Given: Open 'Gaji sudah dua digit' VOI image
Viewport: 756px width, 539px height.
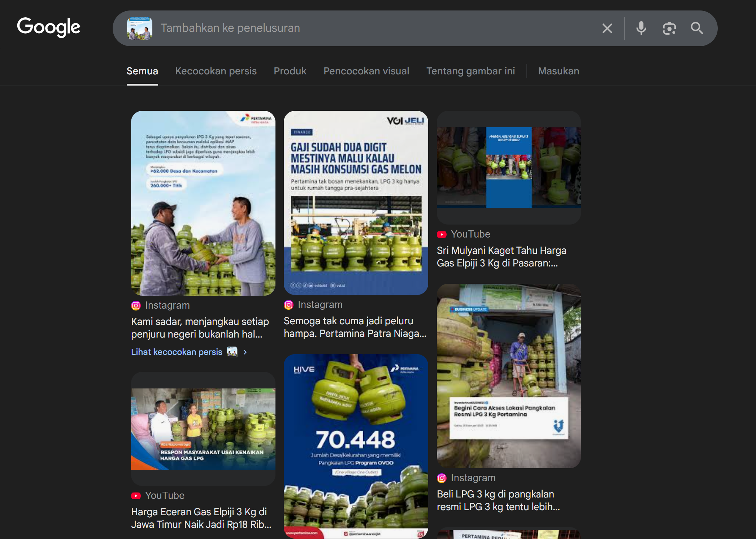Looking at the screenshot, I should click(x=356, y=203).
